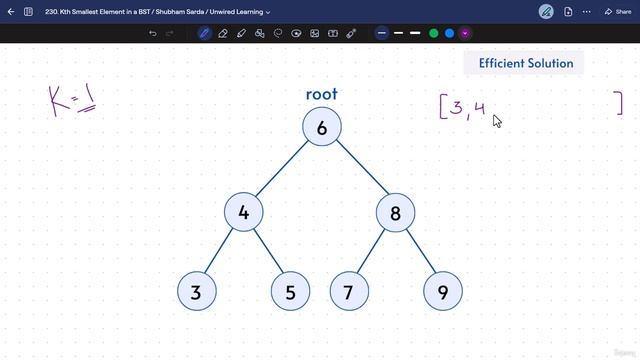Choose the thin stroke width
The image size is (640, 360).
click(382, 33)
